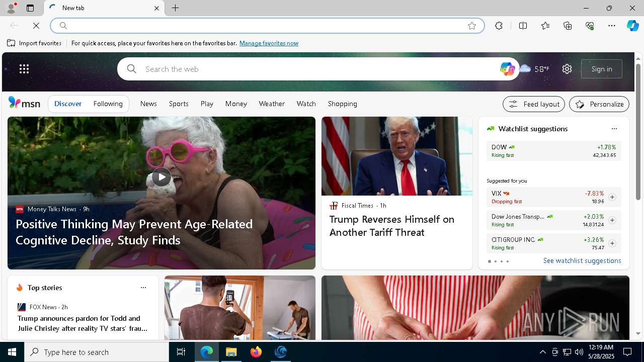This screenshot has height=362, width=644.
Task: Click Import favorites
Action: (x=34, y=43)
